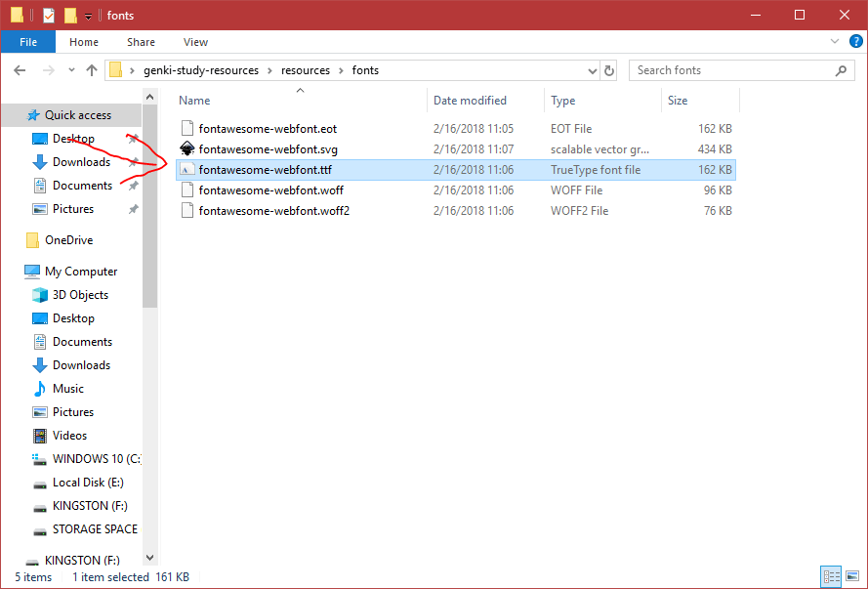Switch to the View ribbon tab
This screenshot has width=868, height=589.
point(195,42)
